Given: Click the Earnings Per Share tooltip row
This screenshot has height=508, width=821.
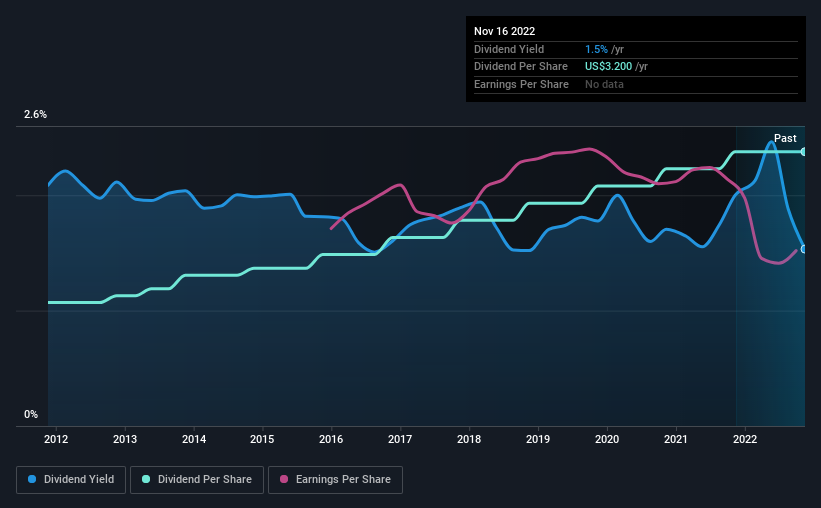Looking at the screenshot, I should [636, 84].
